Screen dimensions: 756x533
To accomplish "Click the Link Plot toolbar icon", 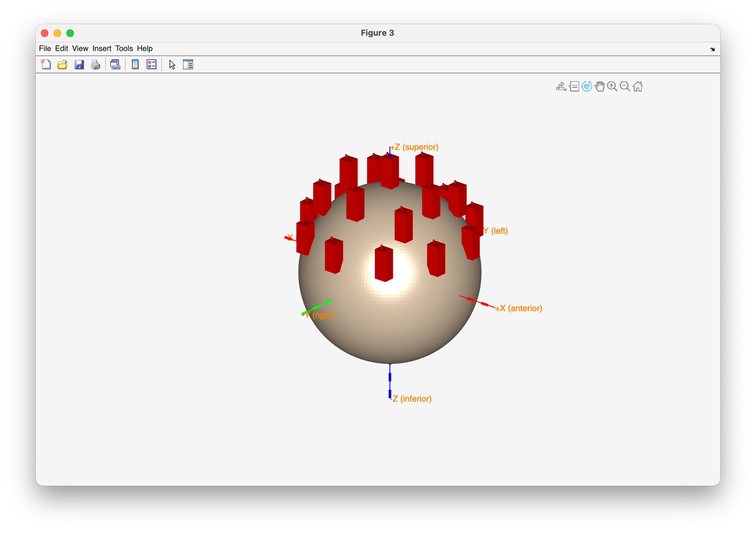I will [115, 64].
